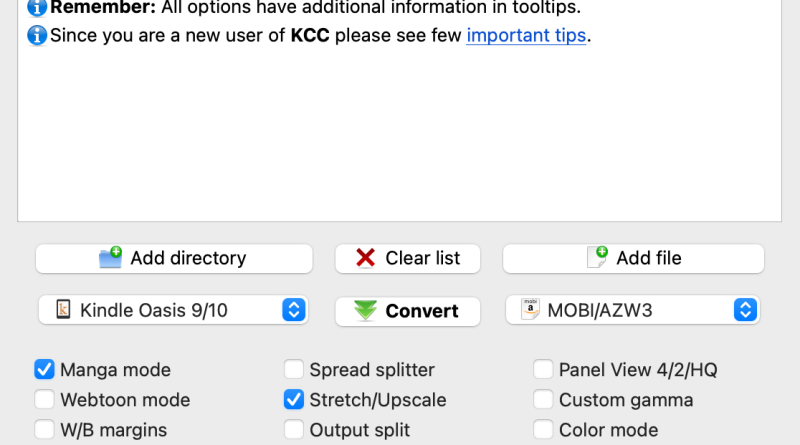Click the red X Clear list icon
The image size is (800, 445).
[x=367, y=258]
